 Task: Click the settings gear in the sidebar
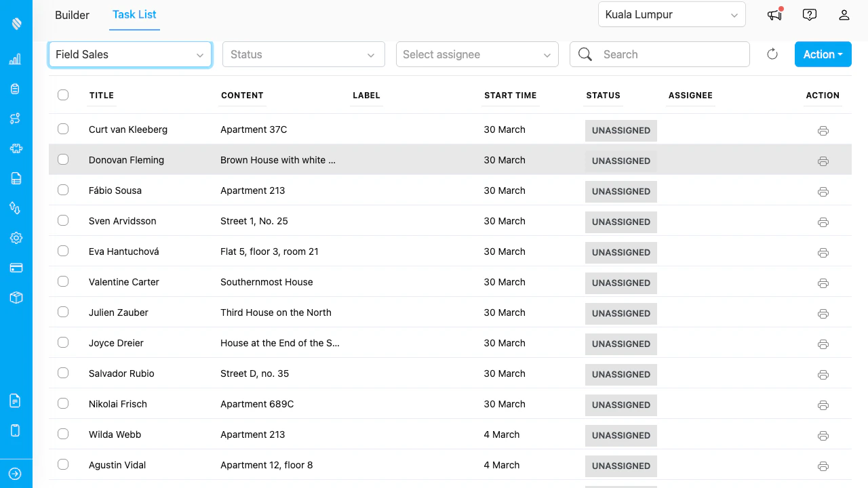pos(15,237)
